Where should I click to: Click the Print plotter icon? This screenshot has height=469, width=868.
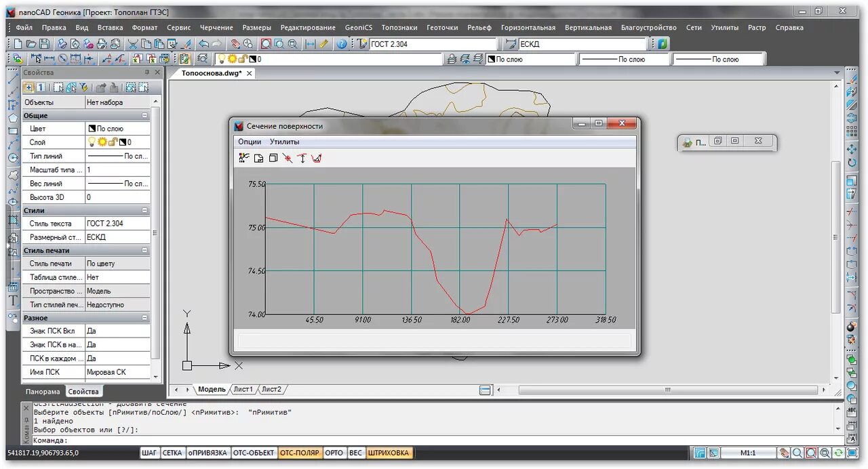coord(62,44)
